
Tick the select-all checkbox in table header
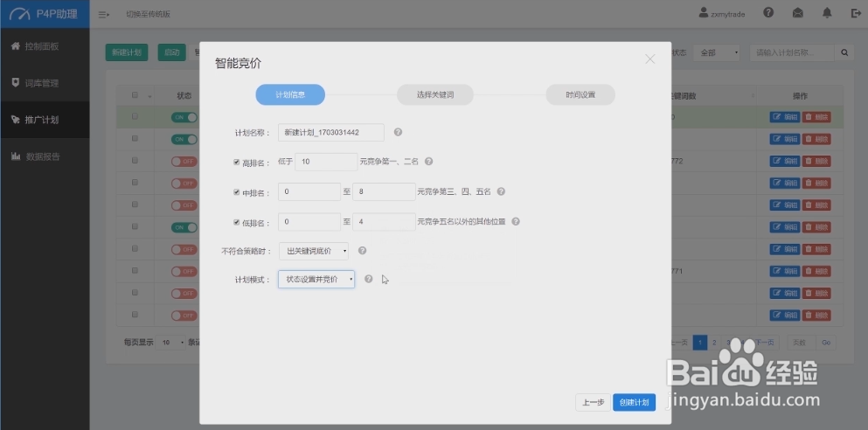[x=135, y=95]
